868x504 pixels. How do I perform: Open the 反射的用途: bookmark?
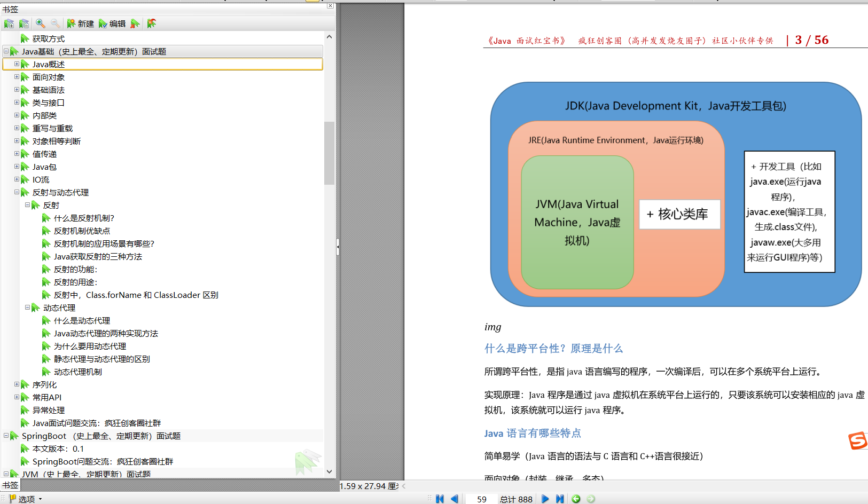pyautogui.click(x=75, y=282)
